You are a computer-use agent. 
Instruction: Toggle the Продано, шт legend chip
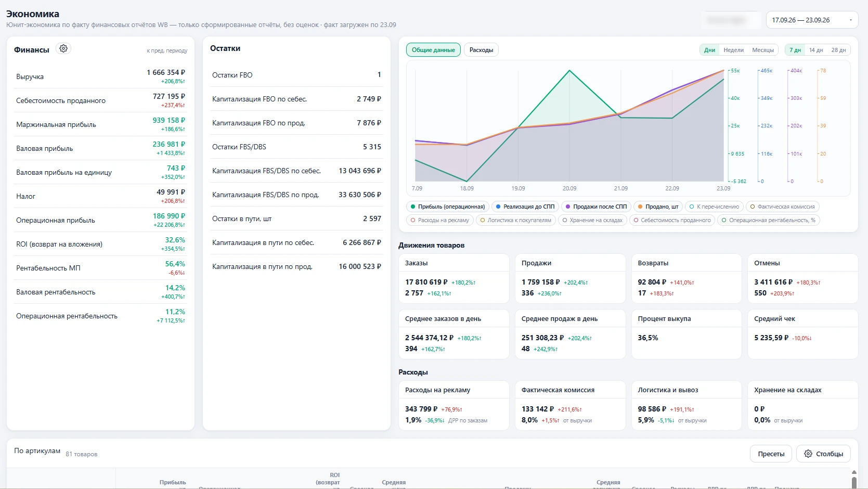[x=658, y=207]
